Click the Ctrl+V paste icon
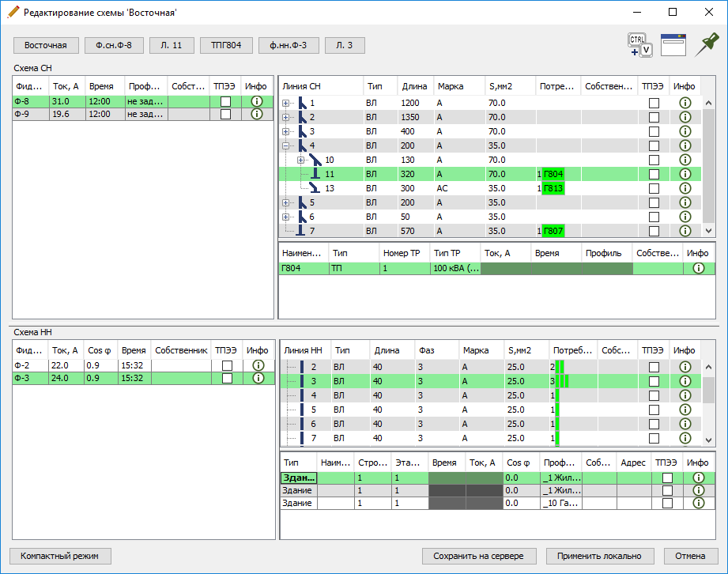 640,45
